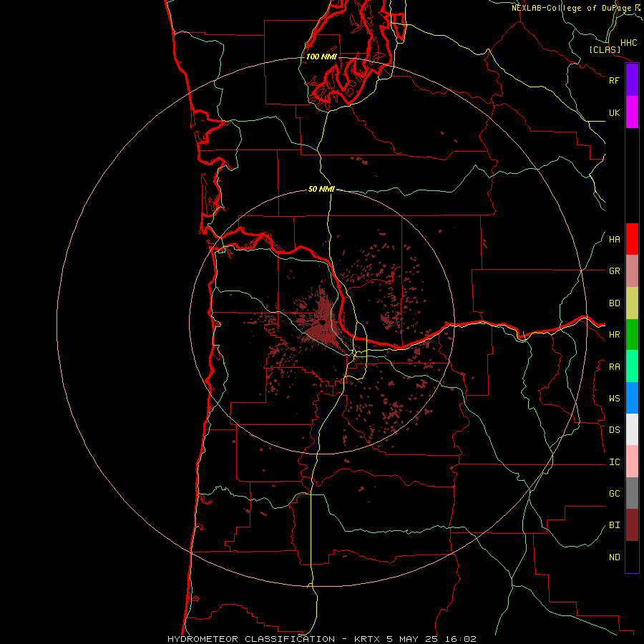644x644 pixels.
Task: Click the HHC product code text
Action: 629,43
